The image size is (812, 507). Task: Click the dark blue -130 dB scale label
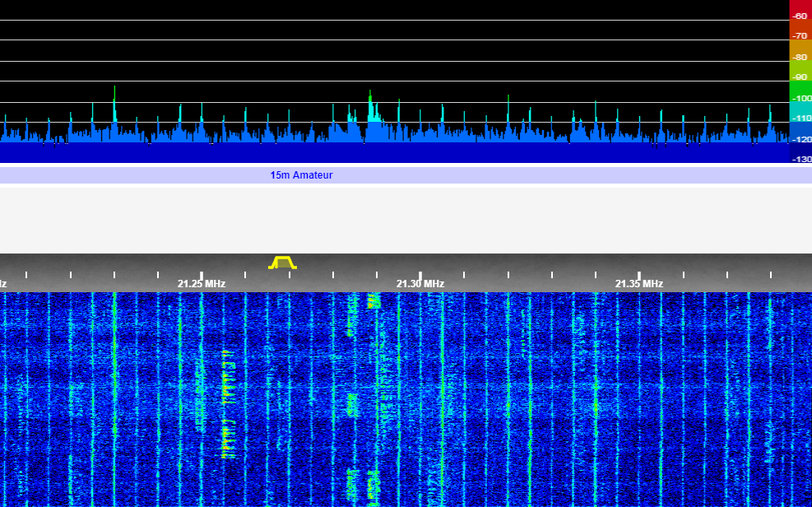point(800,159)
